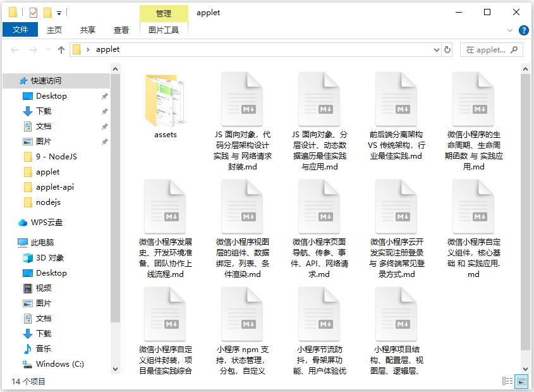Screen dimensions: 534x392
Task: Click the applet breadcrumb in address bar
Action: click(107, 49)
